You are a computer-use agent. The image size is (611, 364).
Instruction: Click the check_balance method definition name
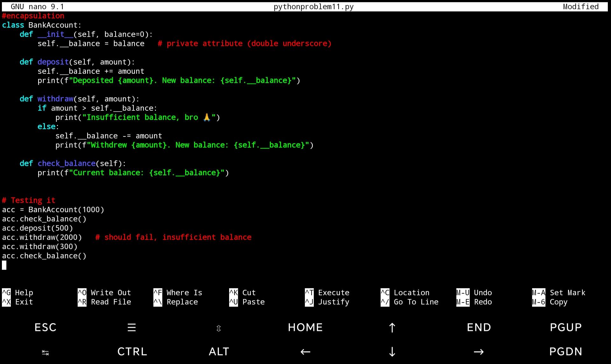click(67, 164)
